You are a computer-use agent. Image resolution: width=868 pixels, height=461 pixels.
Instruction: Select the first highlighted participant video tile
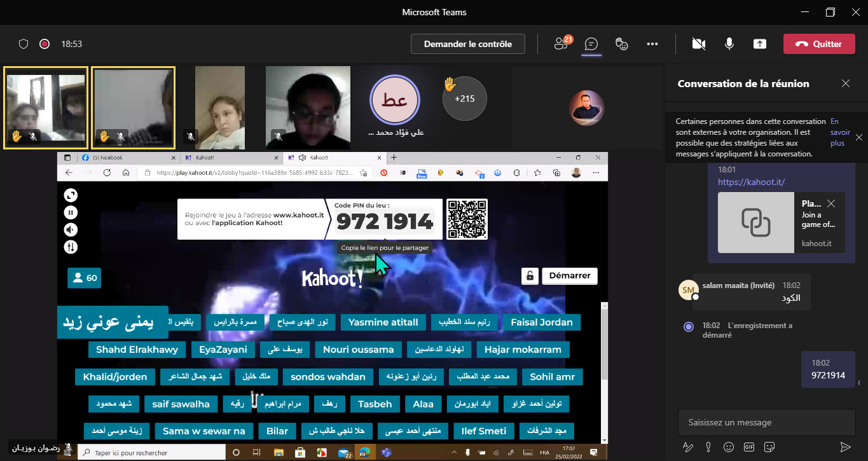(x=46, y=107)
